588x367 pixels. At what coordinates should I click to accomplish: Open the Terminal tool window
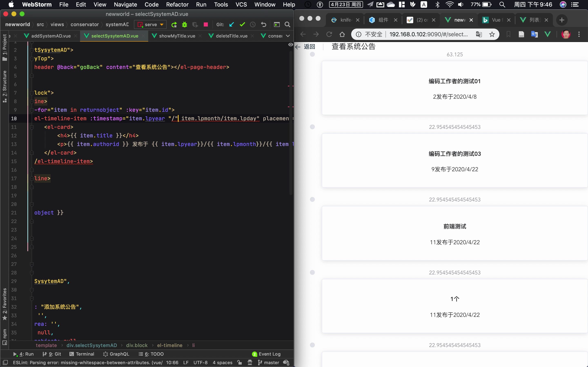tap(85, 354)
